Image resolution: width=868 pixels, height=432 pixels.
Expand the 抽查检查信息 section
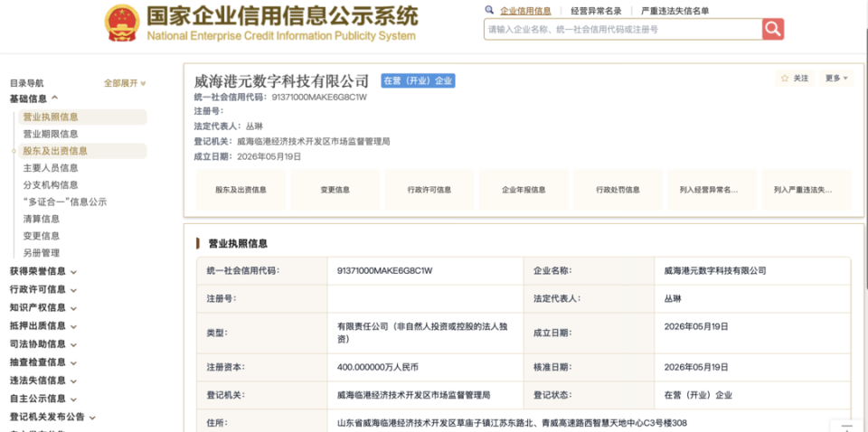pos(43,362)
